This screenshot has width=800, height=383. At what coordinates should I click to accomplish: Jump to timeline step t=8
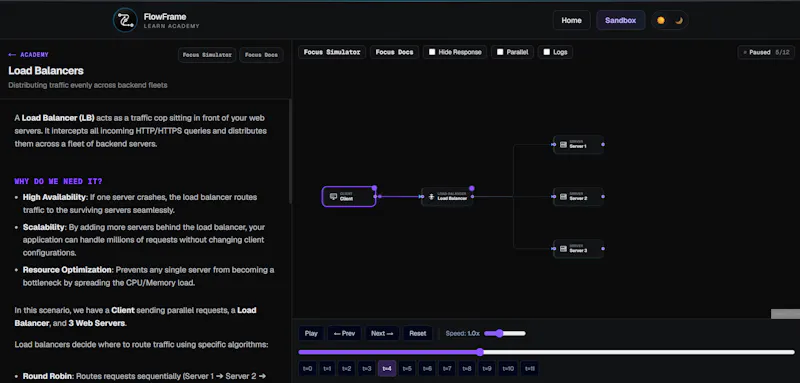point(467,368)
